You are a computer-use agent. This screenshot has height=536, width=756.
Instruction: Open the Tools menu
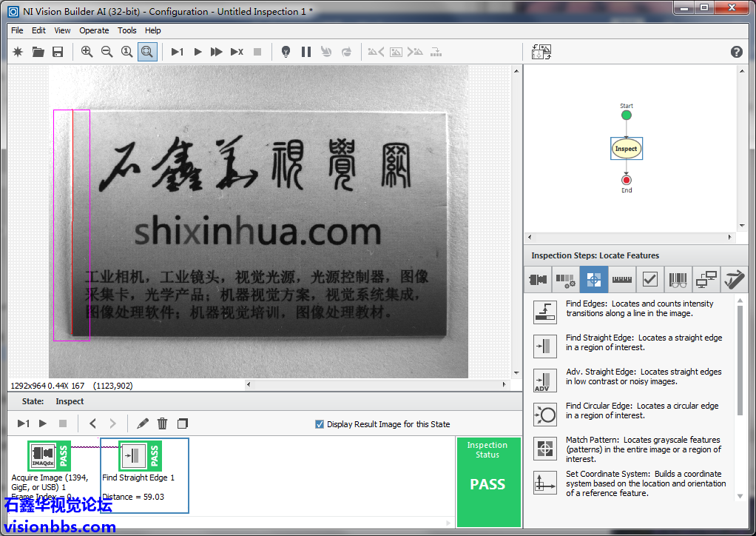click(127, 30)
